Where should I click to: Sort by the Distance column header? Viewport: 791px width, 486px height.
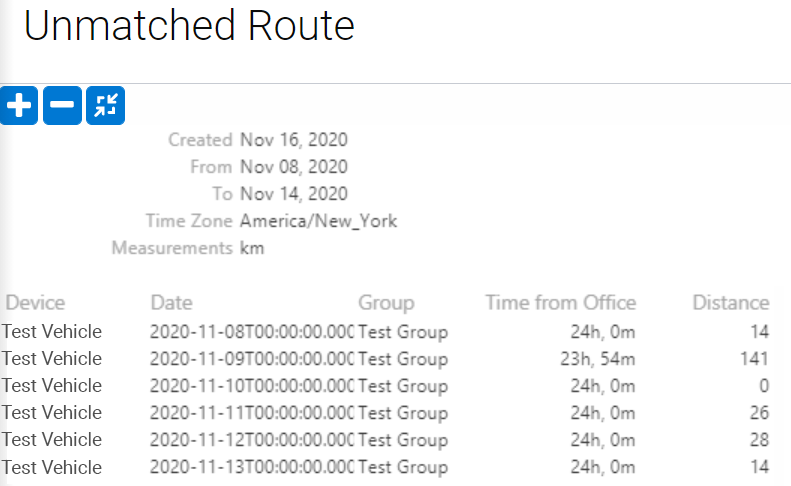click(730, 302)
